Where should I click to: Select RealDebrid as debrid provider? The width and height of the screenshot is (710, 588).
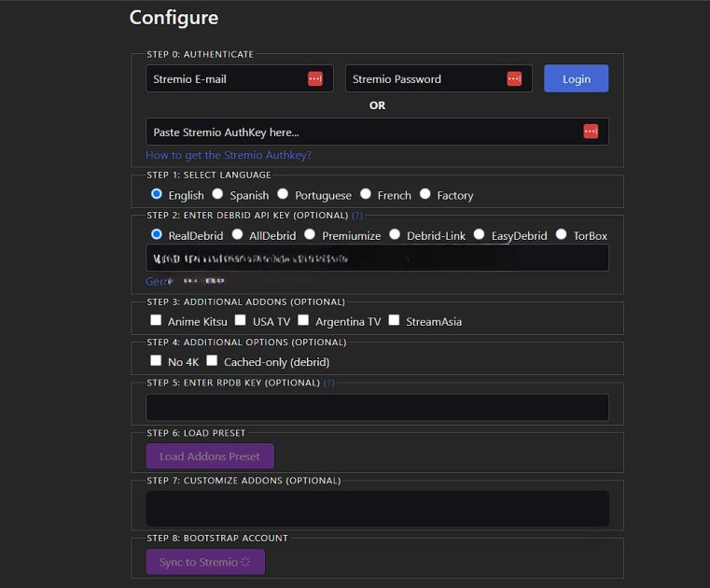pyautogui.click(x=156, y=234)
